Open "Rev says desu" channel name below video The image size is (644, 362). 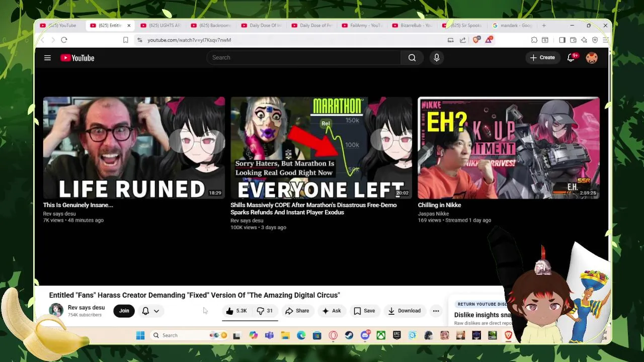(x=87, y=308)
